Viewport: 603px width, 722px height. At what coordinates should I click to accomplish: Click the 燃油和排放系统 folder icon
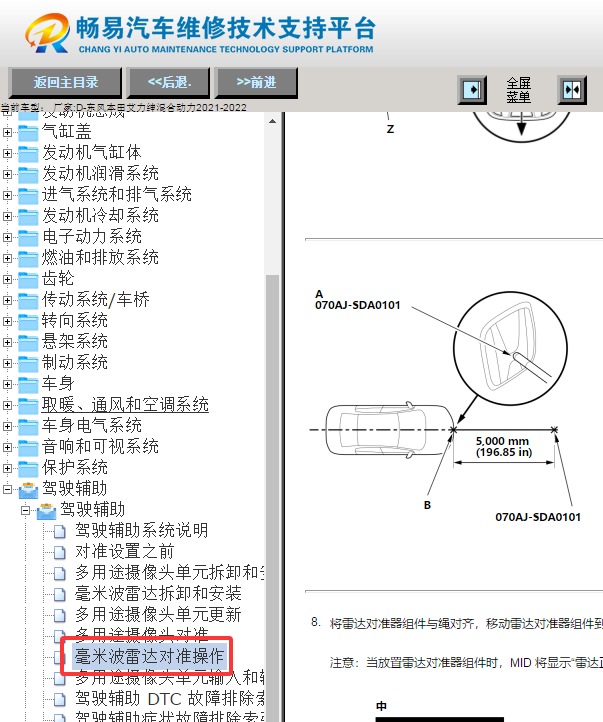[x=28, y=259]
